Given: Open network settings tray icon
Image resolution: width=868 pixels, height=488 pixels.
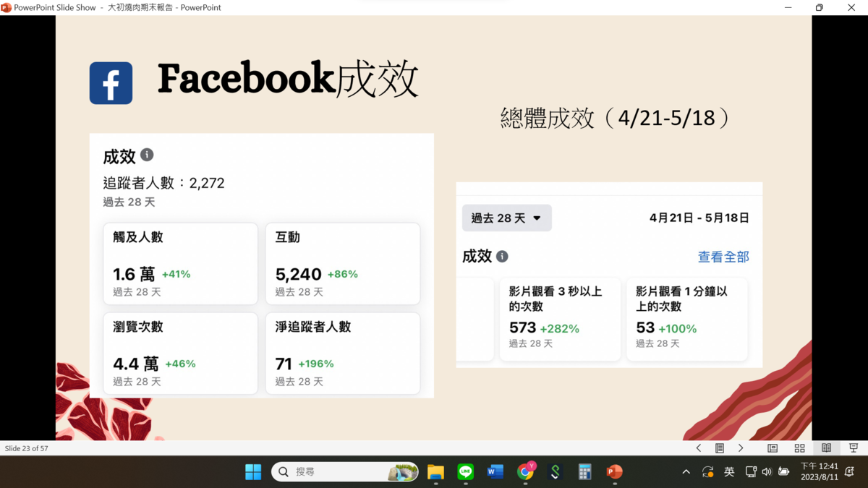Looking at the screenshot, I should coord(751,472).
